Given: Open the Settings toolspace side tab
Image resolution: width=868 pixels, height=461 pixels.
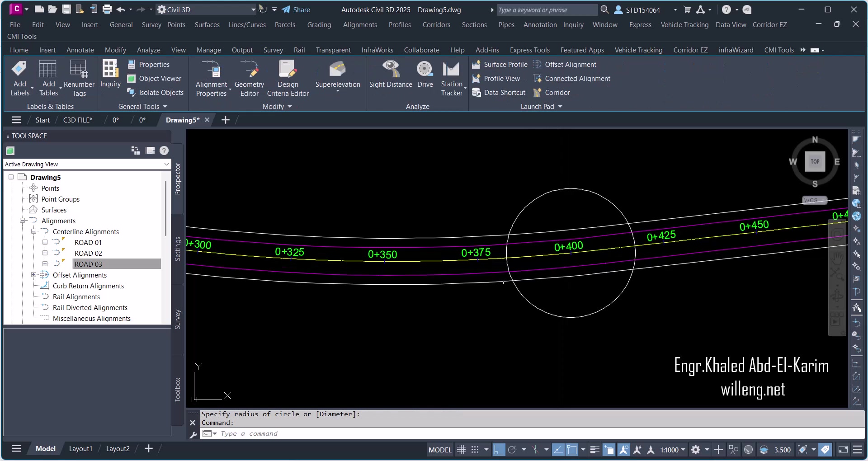Looking at the screenshot, I should tap(178, 249).
